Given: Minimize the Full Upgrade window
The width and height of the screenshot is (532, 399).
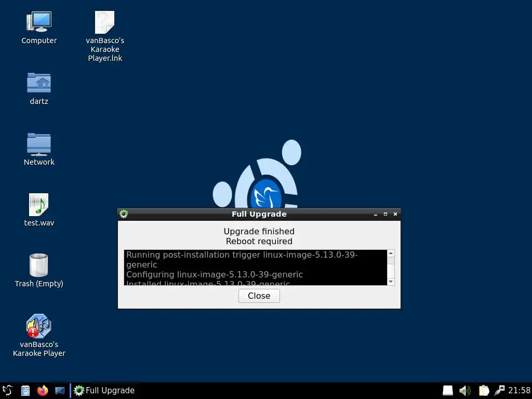Looking at the screenshot, I should coord(376,214).
